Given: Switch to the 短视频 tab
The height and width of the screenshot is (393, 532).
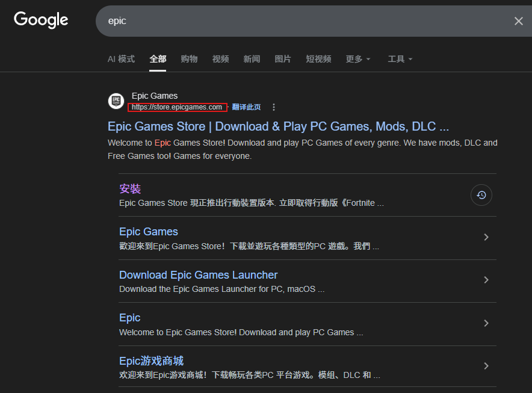Looking at the screenshot, I should pyautogui.click(x=318, y=59).
